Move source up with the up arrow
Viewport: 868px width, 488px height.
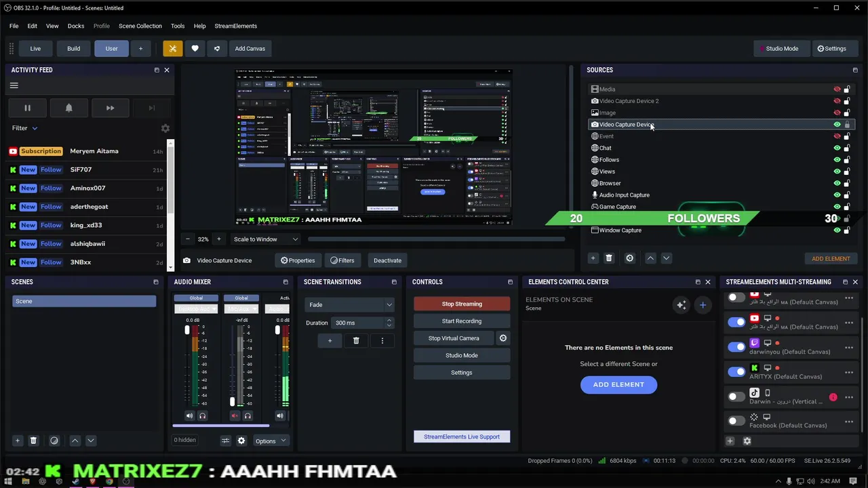650,258
